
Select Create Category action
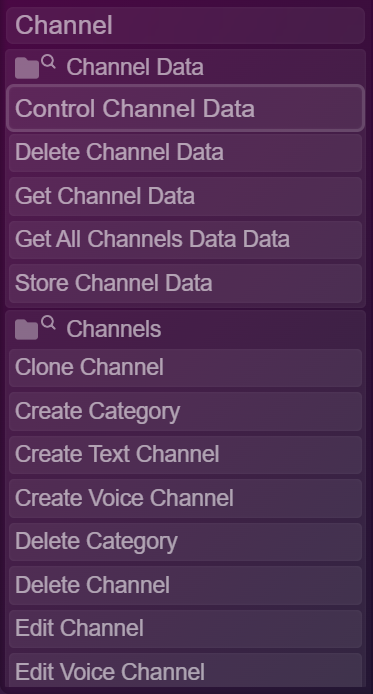[x=185, y=412]
